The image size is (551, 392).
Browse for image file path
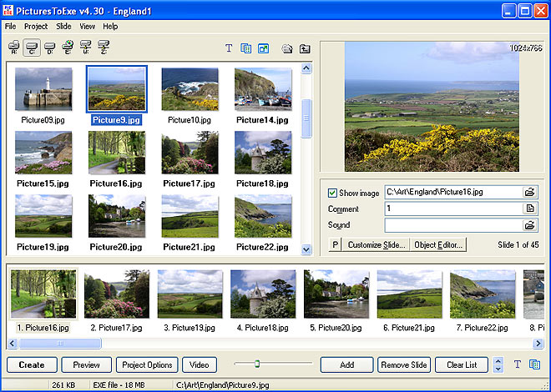pyautogui.click(x=529, y=193)
